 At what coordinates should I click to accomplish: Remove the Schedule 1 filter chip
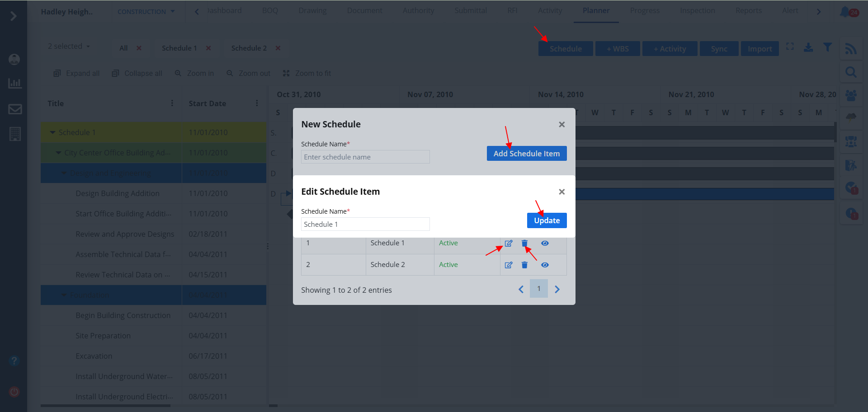click(208, 48)
